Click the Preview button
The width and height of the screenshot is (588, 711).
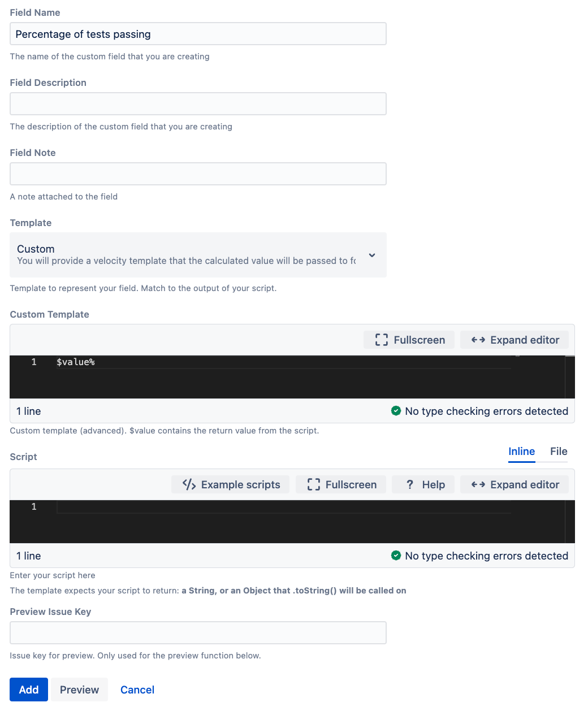tap(79, 690)
